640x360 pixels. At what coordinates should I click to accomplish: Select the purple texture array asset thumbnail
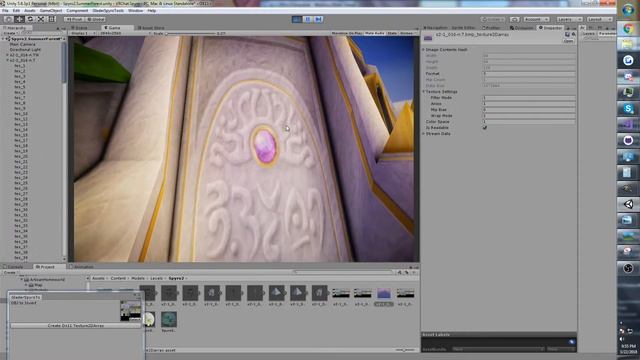coord(384,293)
